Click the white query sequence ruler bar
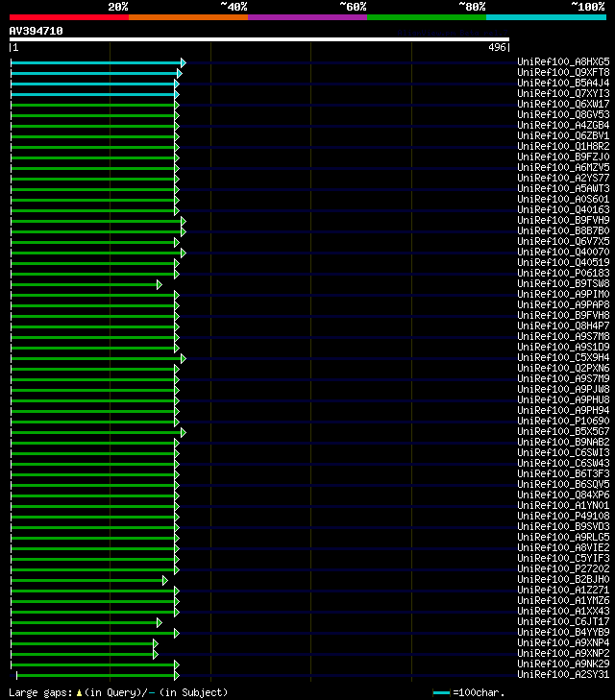The width and height of the screenshot is (615, 700). (x=259, y=39)
